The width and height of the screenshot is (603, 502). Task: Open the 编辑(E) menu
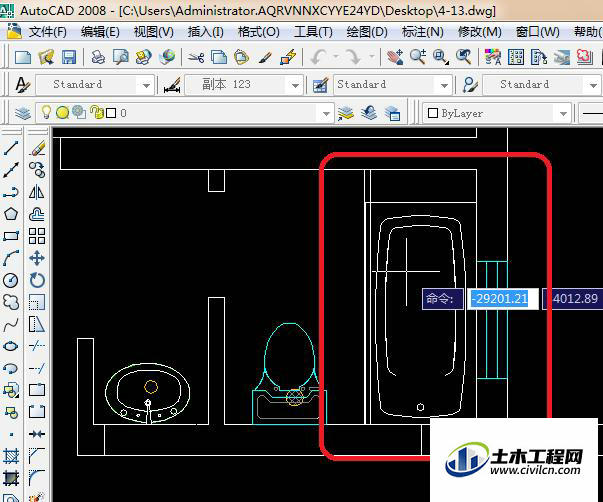(100, 32)
